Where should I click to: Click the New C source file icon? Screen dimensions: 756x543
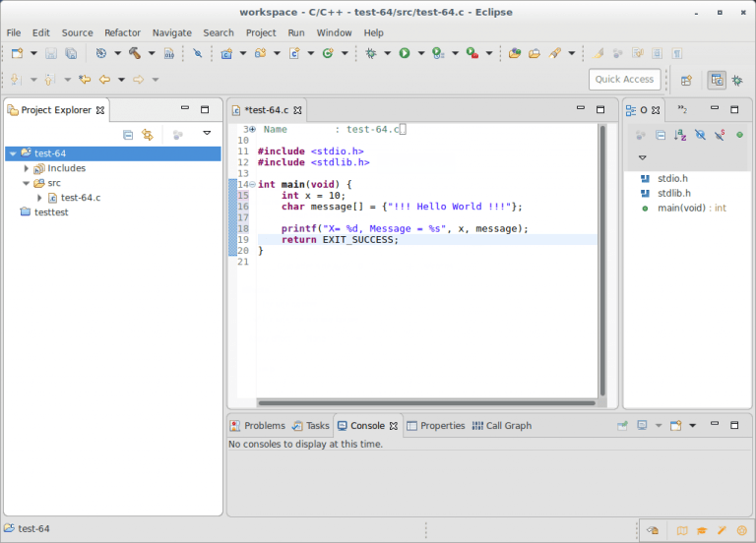click(x=294, y=53)
